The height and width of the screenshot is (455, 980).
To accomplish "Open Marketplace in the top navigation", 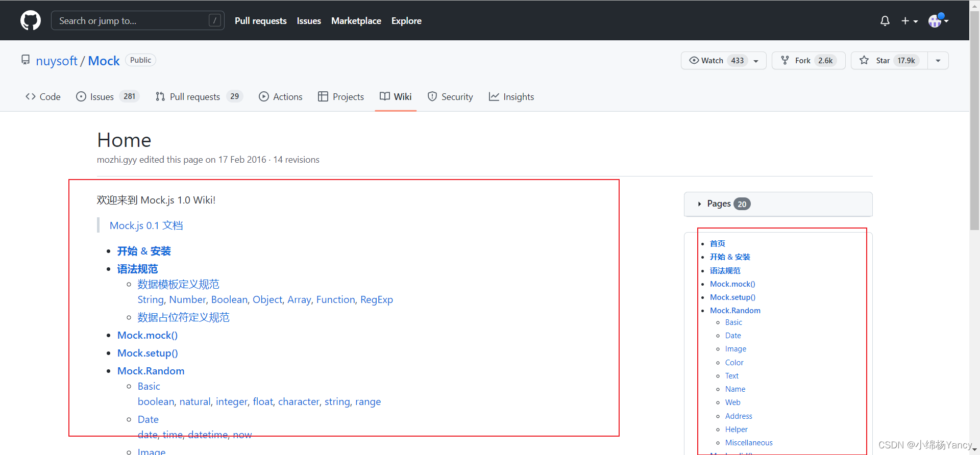I will 356,21.
